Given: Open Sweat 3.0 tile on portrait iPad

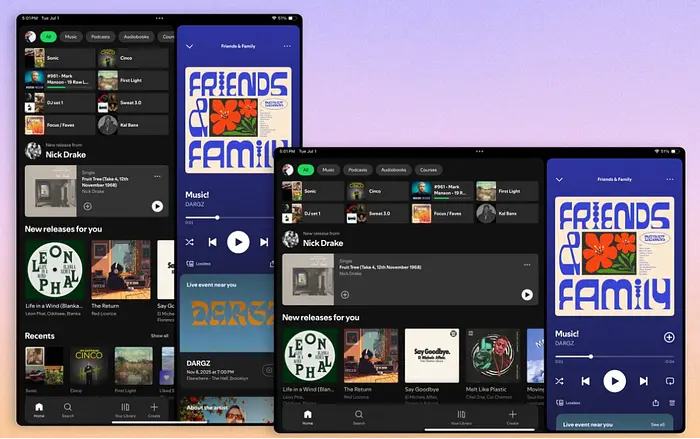Looking at the screenshot, I should click(133, 103).
